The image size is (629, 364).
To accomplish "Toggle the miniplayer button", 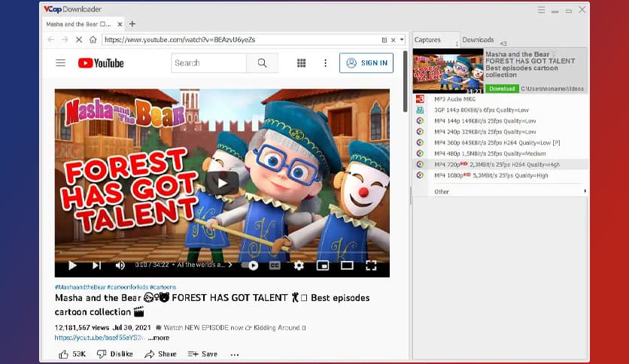I will coord(323,265).
